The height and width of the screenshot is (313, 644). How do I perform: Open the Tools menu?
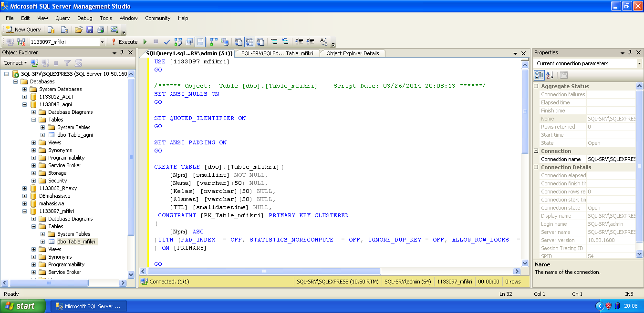click(x=106, y=18)
